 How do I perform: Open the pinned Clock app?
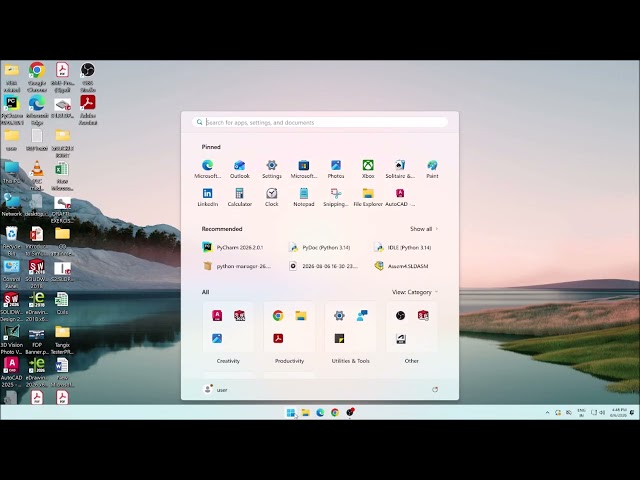(x=272, y=197)
